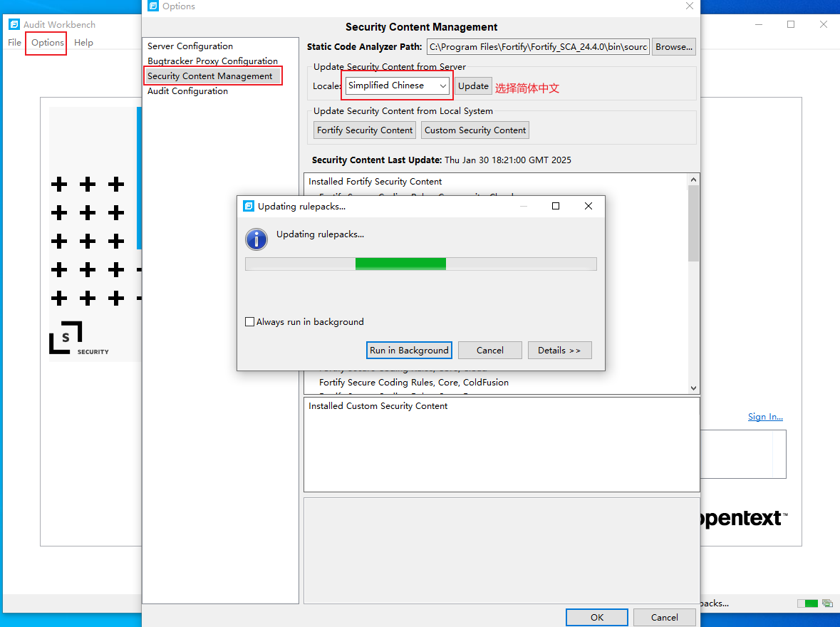
Task: Click 'Installed Fortify Security Content' heading row
Action: [x=375, y=182]
